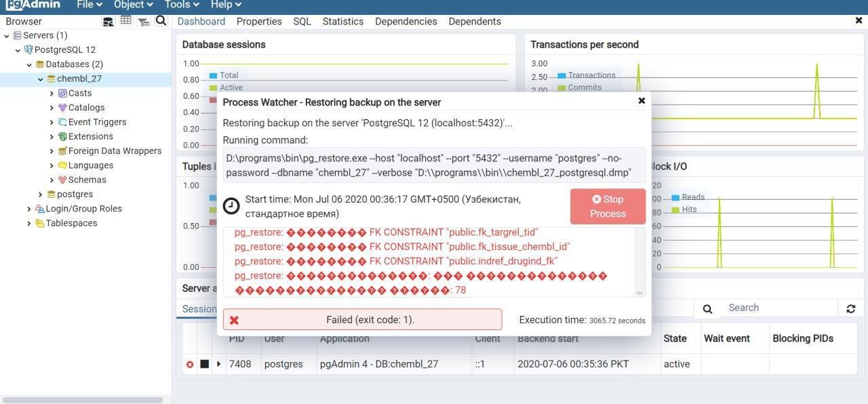Expand the Casts node
Image resolution: width=868 pixels, height=404 pixels.
[x=52, y=93]
